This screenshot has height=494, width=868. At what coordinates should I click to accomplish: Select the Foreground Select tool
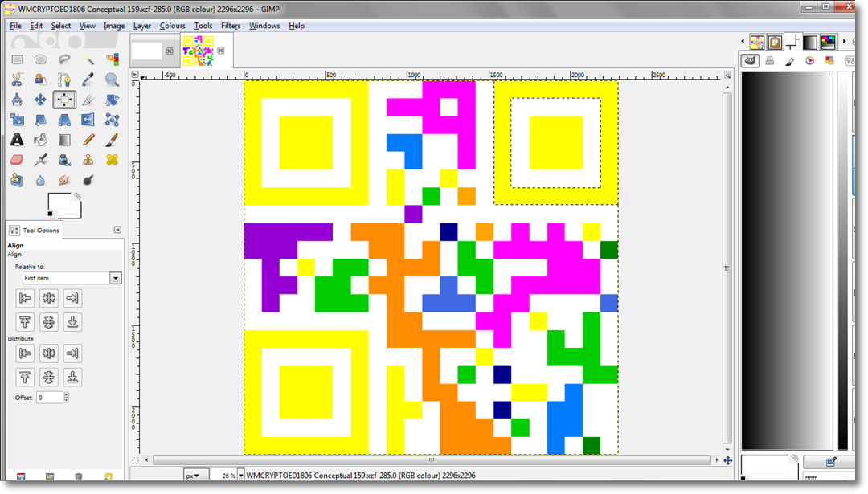(x=40, y=80)
